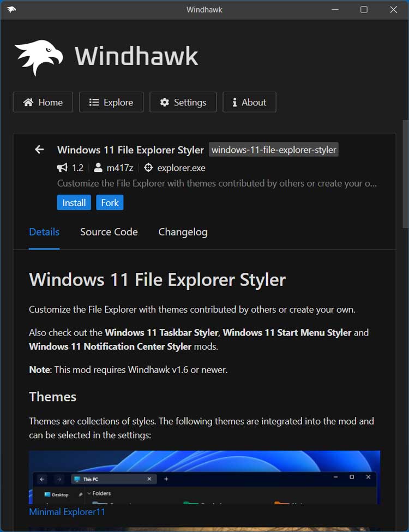Fork this mod
This screenshot has width=409, height=532.
(x=110, y=202)
